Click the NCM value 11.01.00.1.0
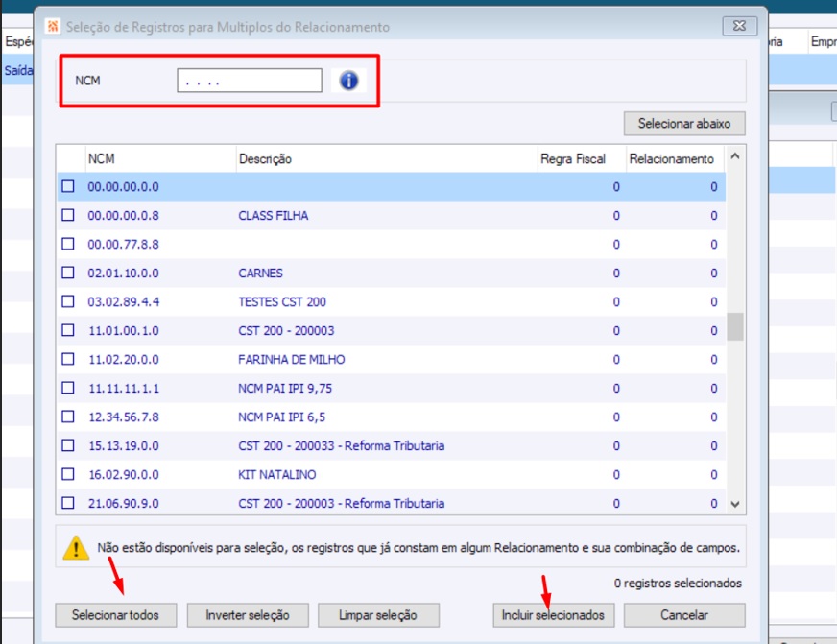Viewport: 837px width, 644px height. pyautogui.click(x=123, y=331)
